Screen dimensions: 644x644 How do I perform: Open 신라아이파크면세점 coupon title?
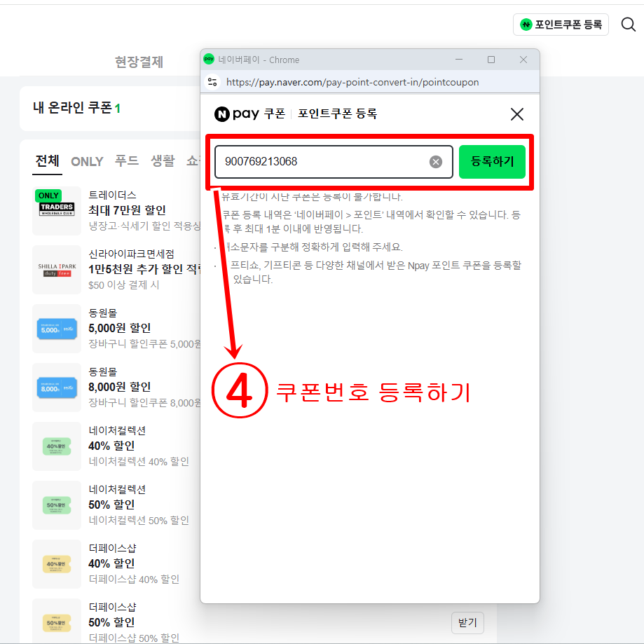coord(132,254)
